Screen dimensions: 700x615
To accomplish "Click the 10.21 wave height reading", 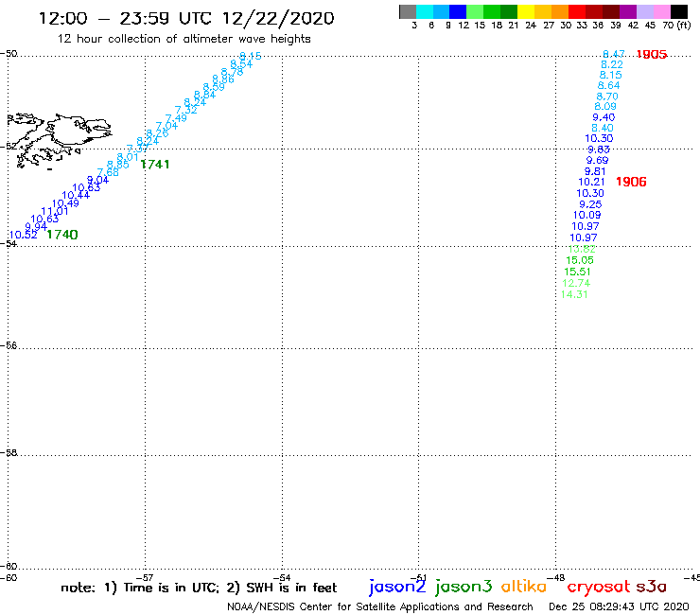I will 591,182.
